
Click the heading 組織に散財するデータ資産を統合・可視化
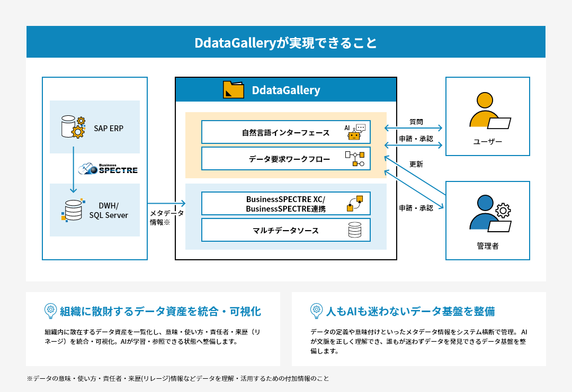coord(160,312)
